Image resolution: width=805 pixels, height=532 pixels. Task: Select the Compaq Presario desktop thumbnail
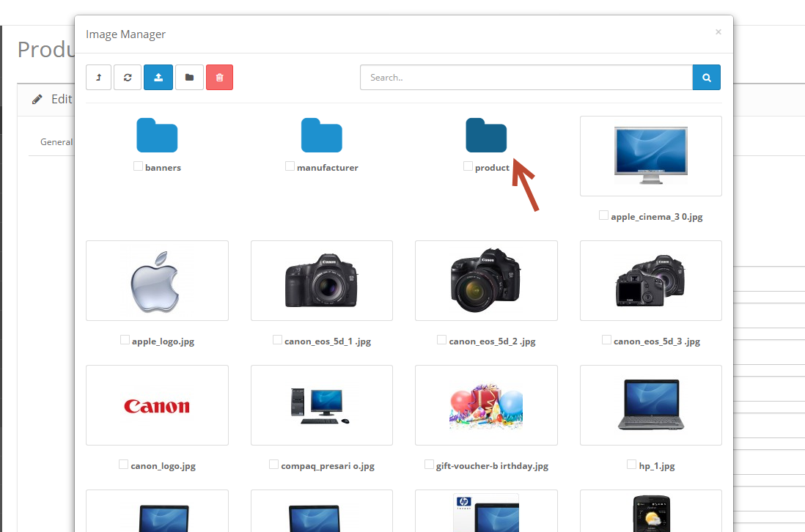click(x=322, y=405)
